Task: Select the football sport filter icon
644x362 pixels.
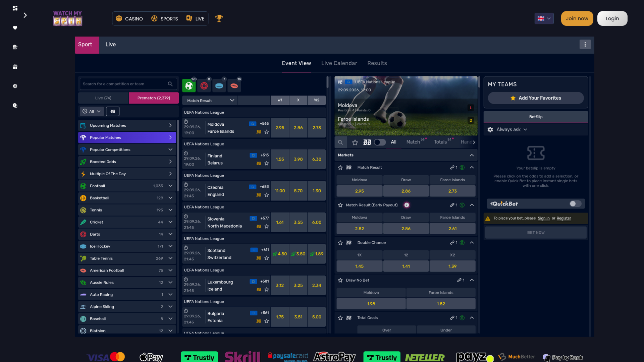Action: (x=189, y=86)
